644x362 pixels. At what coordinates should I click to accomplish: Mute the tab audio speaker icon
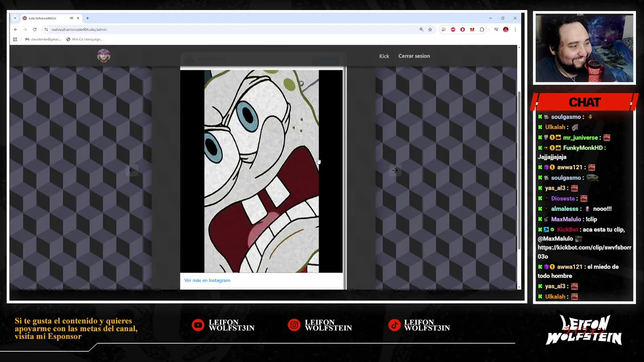(x=71, y=18)
